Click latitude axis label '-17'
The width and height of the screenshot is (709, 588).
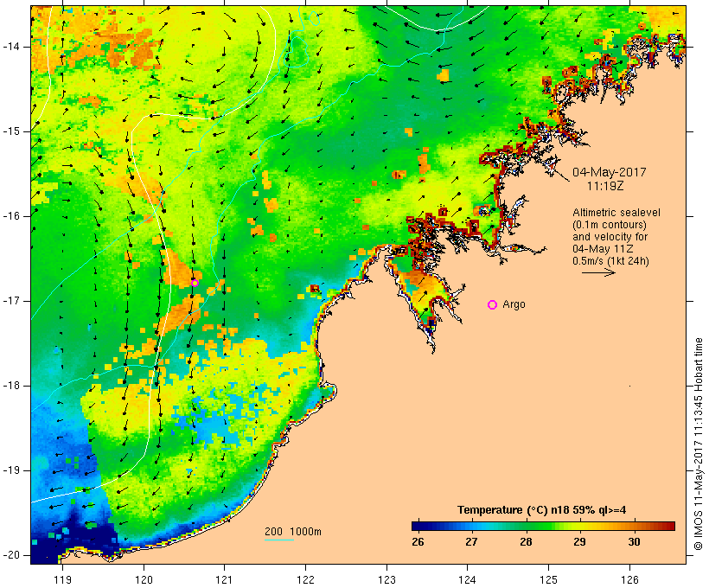10,301
